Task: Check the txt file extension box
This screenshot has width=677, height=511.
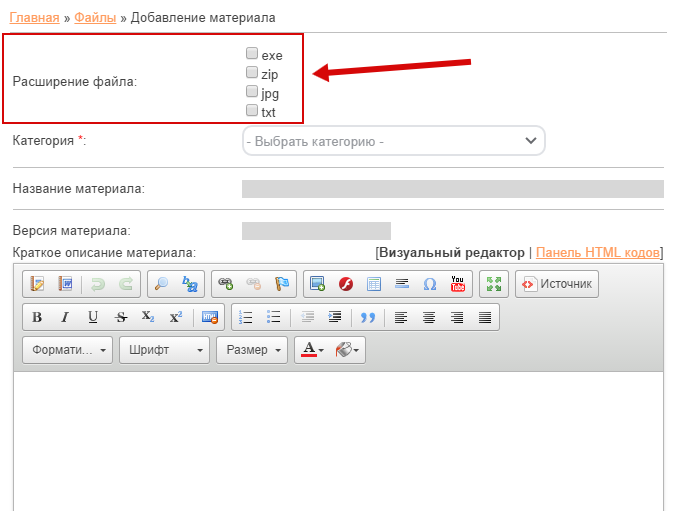Action: pyautogui.click(x=252, y=111)
